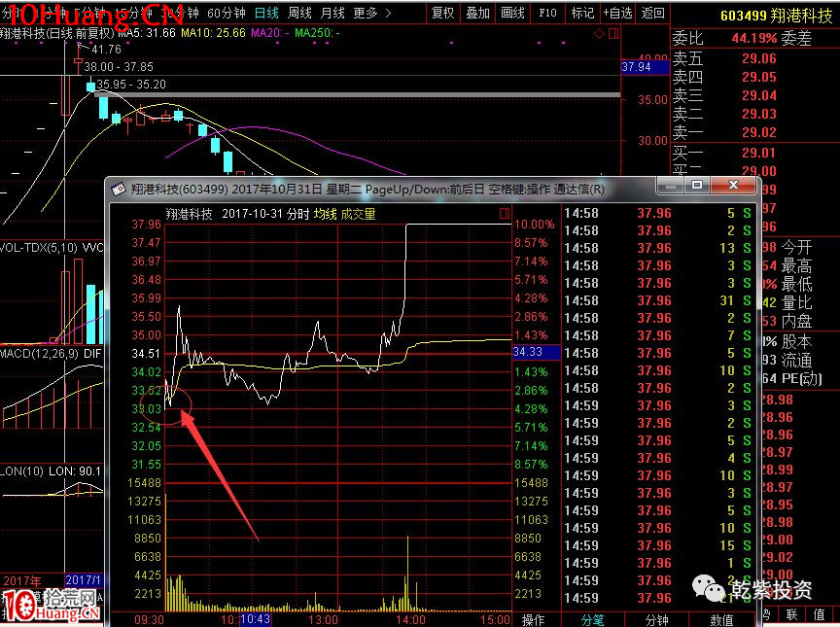Click the 叠加 overlay button
The image size is (840, 627).
(478, 13)
